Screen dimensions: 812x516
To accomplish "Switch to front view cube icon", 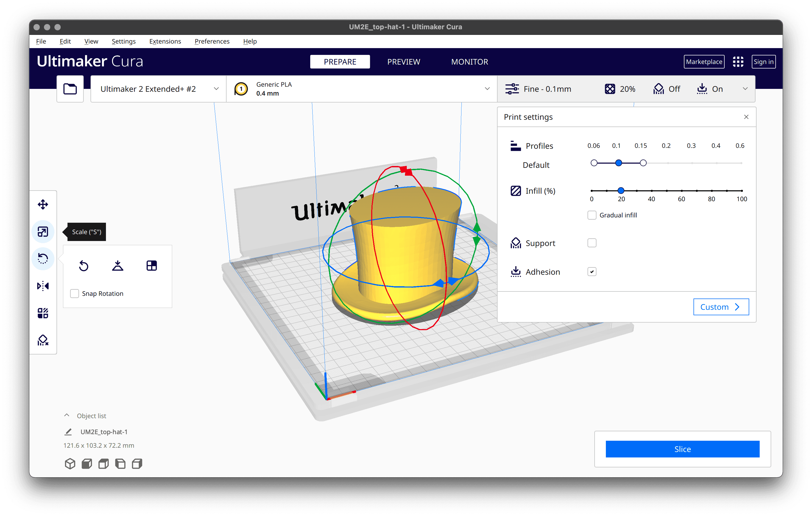I will point(87,464).
